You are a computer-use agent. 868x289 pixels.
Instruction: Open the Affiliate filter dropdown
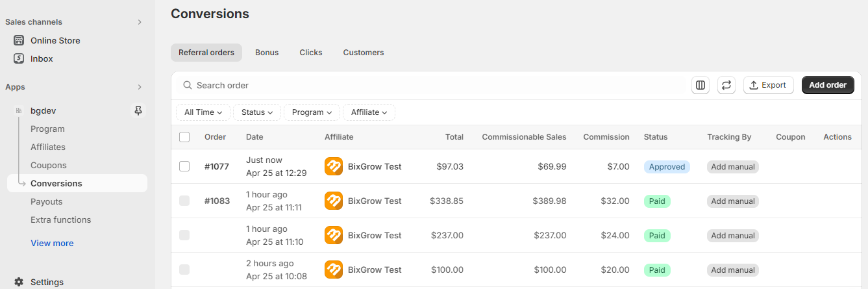pos(369,112)
